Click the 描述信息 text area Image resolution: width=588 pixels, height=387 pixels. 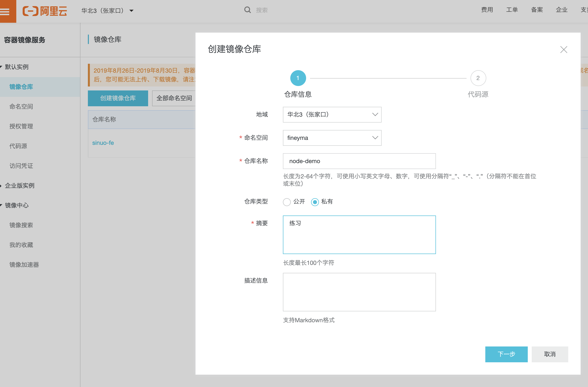coord(359,292)
